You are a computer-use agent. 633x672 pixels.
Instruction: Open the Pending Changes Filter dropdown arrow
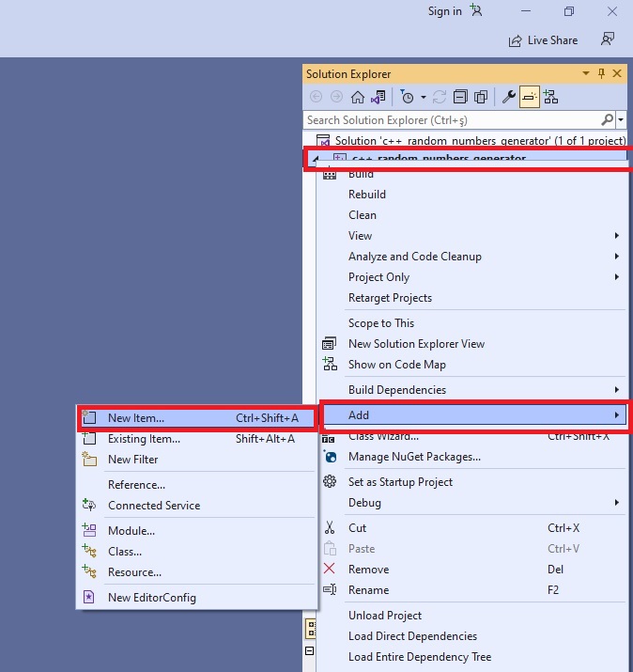tap(424, 98)
